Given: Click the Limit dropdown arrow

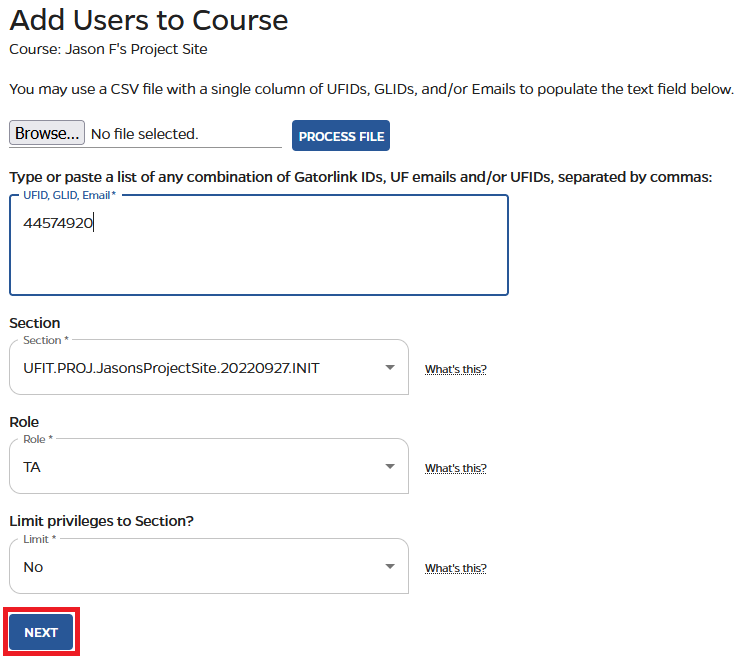Looking at the screenshot, I should pos(390,567).
